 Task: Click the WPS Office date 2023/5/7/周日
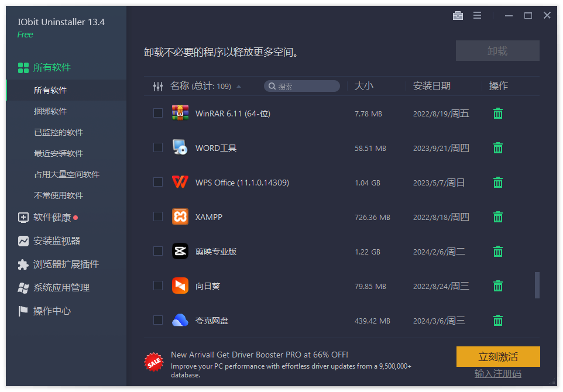click(x=439, y=183)
